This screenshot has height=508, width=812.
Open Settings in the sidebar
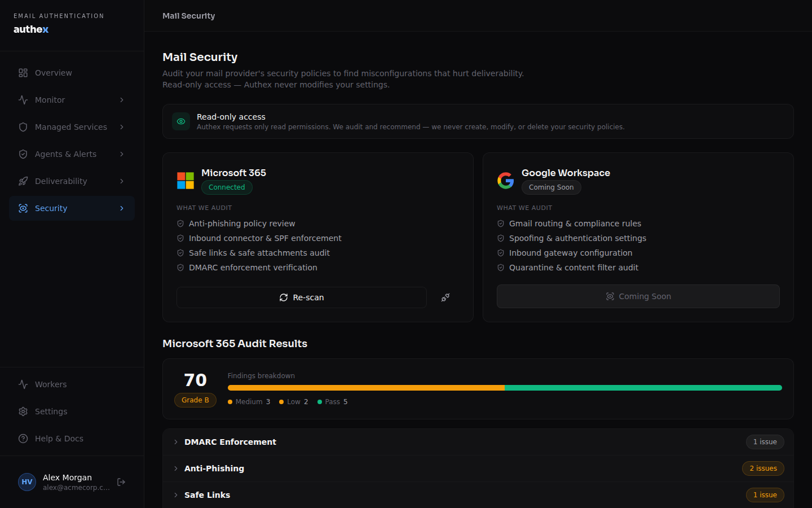point(72,411)
